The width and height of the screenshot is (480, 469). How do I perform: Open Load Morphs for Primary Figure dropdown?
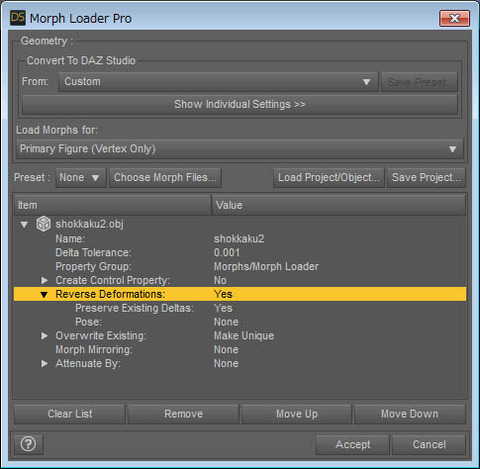pyautogui.click(x=240, y=149)
